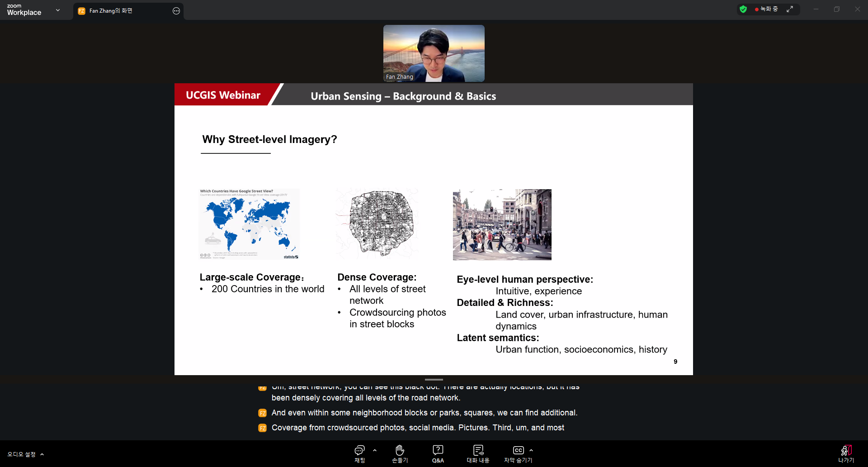Screen dimensions: 868x467
Task: Click 'Urban Sensing – Background & Basics' title
Action: coord(403,96)
